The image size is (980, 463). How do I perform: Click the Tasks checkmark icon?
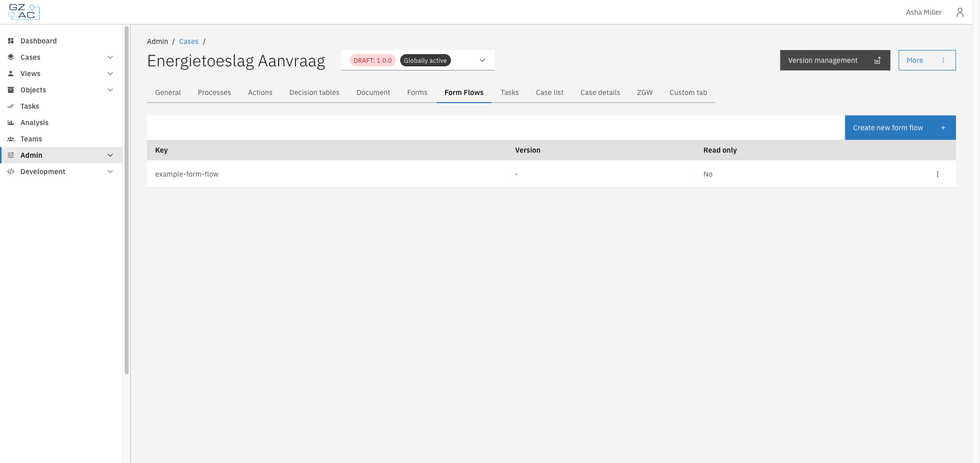click(11, 106)
